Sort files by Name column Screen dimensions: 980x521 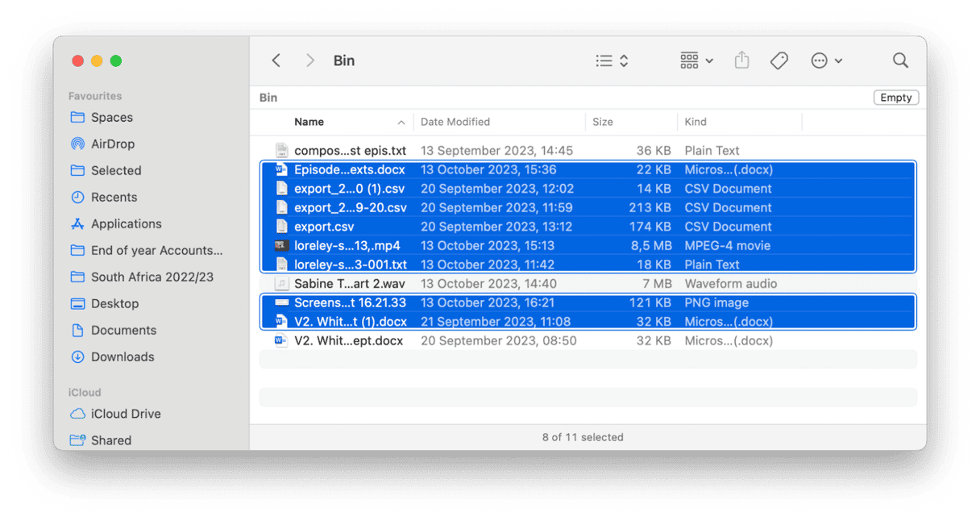[309, 122]
